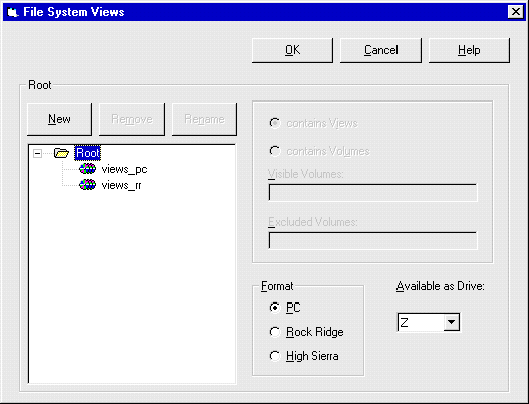The image size is (529, 404).
Task: Open the Available as Drive dropdown arrow
Action: click(451, 322)
